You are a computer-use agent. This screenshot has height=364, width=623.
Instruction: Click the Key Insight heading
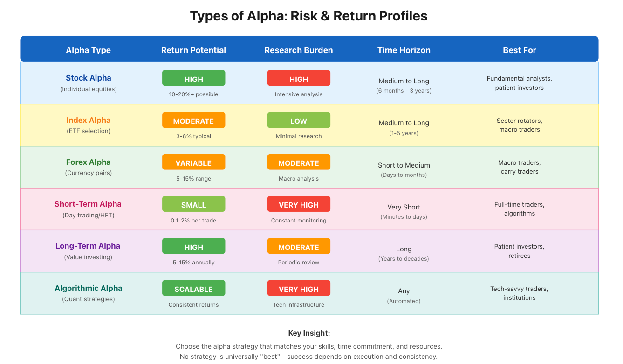(309, 333)
